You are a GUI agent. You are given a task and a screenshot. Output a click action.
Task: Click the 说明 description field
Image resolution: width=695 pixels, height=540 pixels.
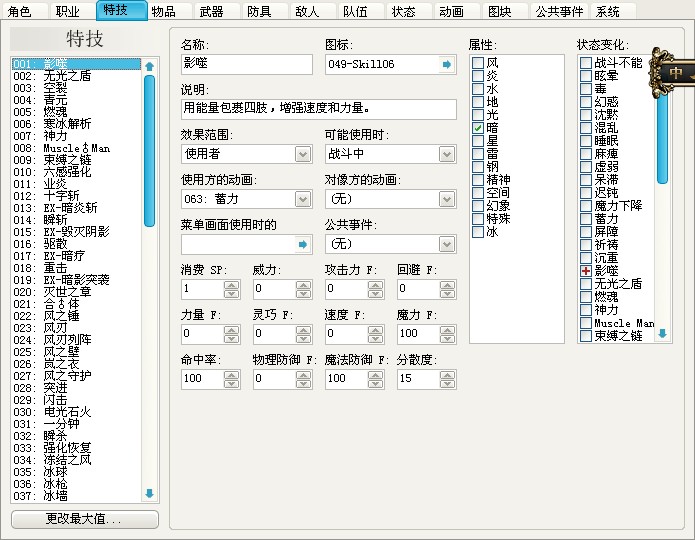pos(319,109)
